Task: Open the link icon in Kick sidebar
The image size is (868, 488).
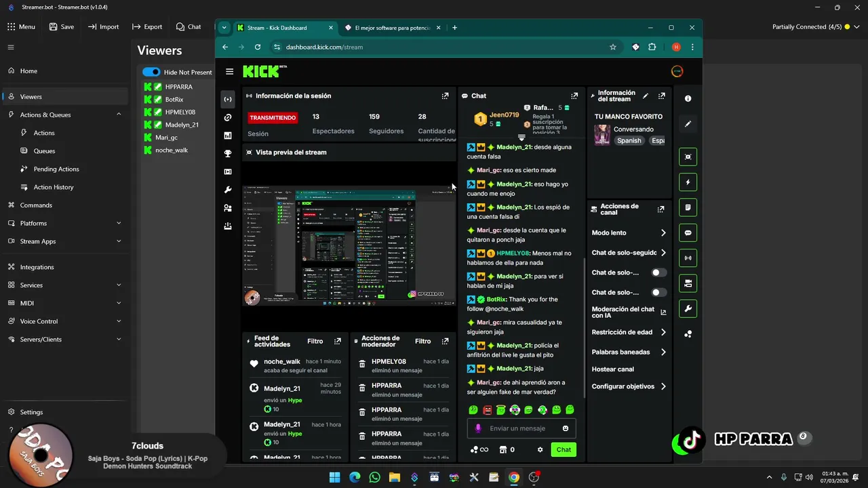Action: click(228, 117)
